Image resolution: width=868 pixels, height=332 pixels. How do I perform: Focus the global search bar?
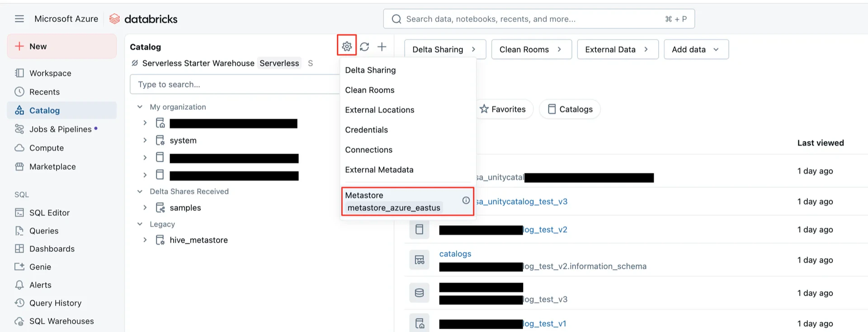[539, 19]
